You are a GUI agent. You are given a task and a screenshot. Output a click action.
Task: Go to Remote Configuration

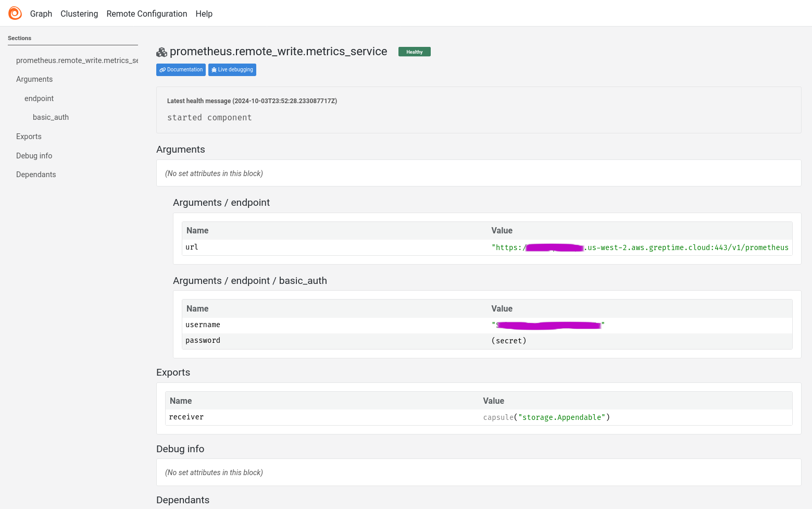point(147,14)
